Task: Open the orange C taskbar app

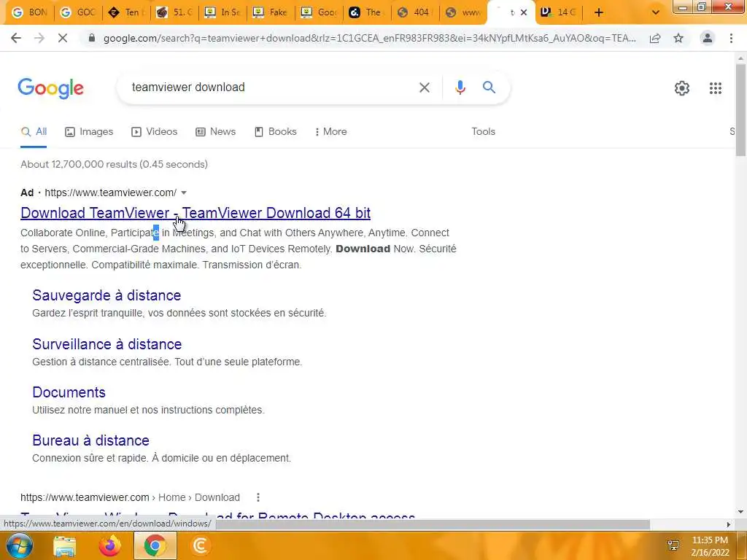Action: tap(201, 545)
